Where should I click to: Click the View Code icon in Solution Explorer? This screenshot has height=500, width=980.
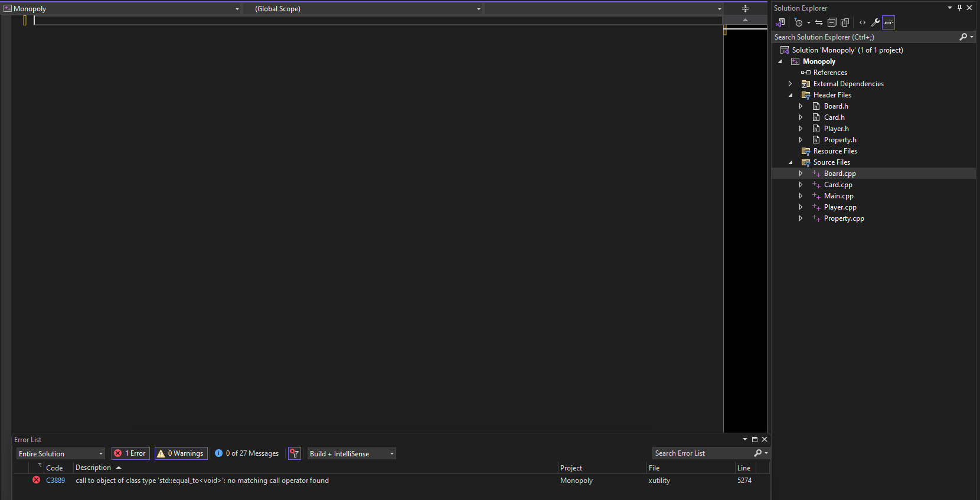863,22
